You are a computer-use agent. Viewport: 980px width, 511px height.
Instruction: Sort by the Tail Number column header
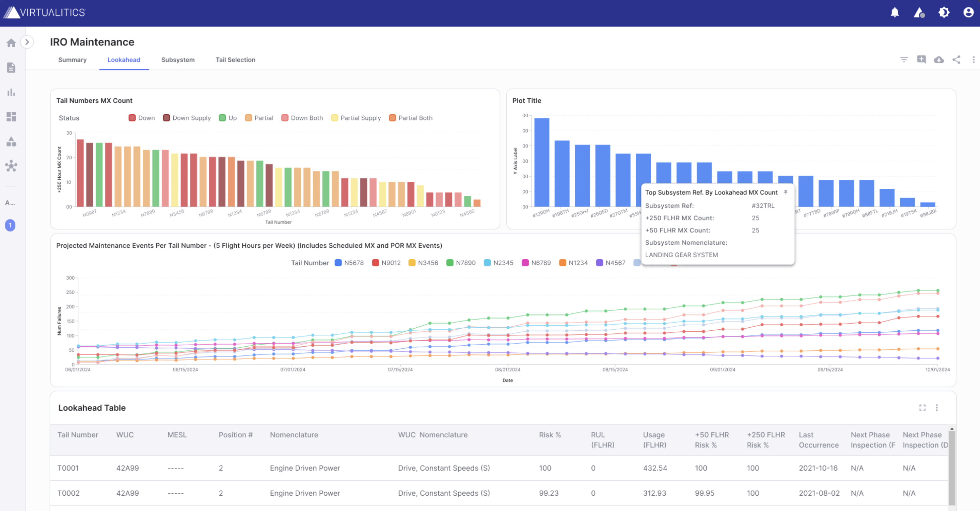78,434
